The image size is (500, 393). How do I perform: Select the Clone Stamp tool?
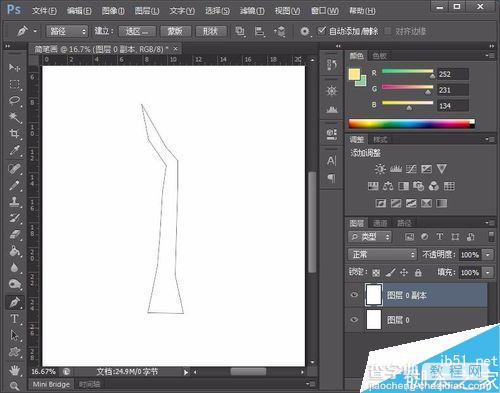pos(14,202)
